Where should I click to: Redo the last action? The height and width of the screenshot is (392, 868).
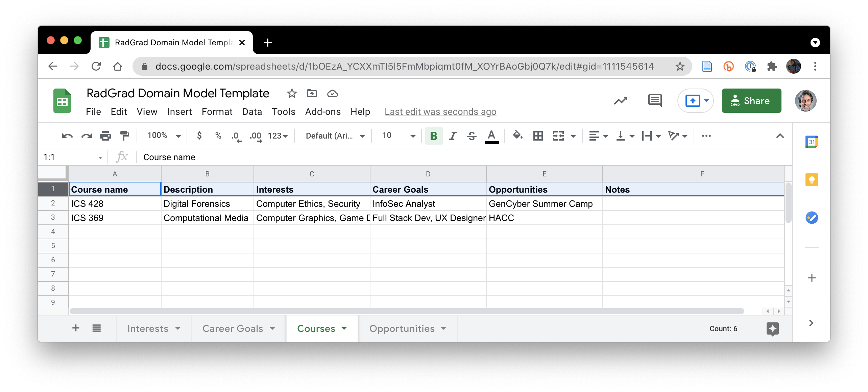87,136
